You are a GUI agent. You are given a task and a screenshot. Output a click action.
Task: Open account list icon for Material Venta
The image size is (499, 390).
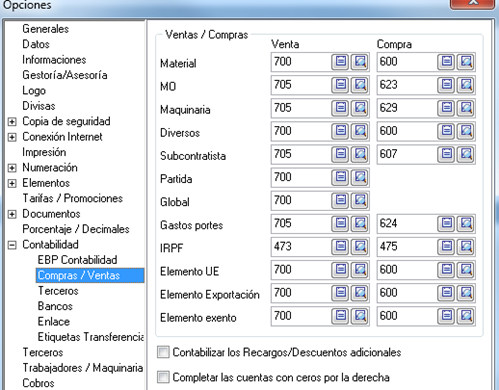click(x=340, y=62)
